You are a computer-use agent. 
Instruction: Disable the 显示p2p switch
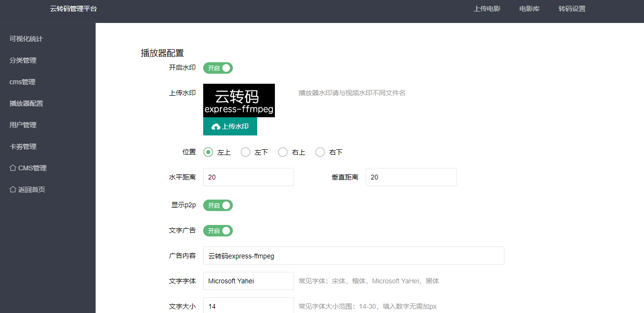click(218, 205)
